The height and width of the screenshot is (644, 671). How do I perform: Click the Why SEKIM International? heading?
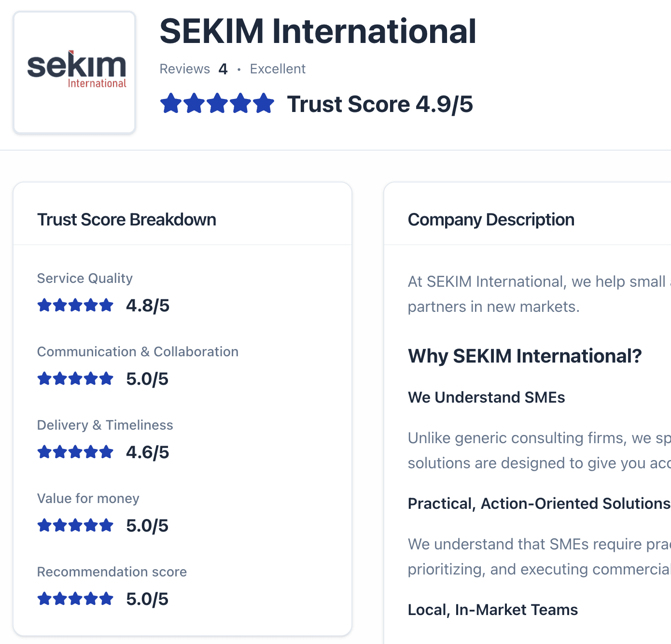[x=525, y=356]
